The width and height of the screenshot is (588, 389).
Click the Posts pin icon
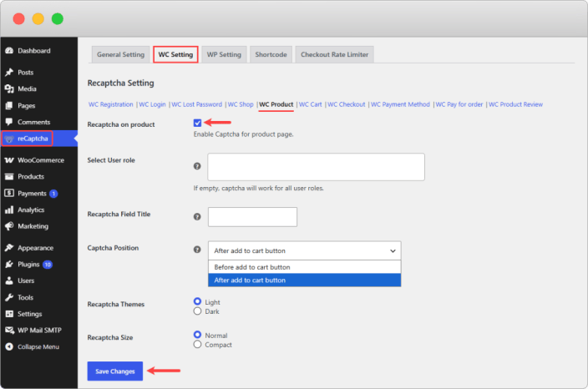[x=9, y=72]
